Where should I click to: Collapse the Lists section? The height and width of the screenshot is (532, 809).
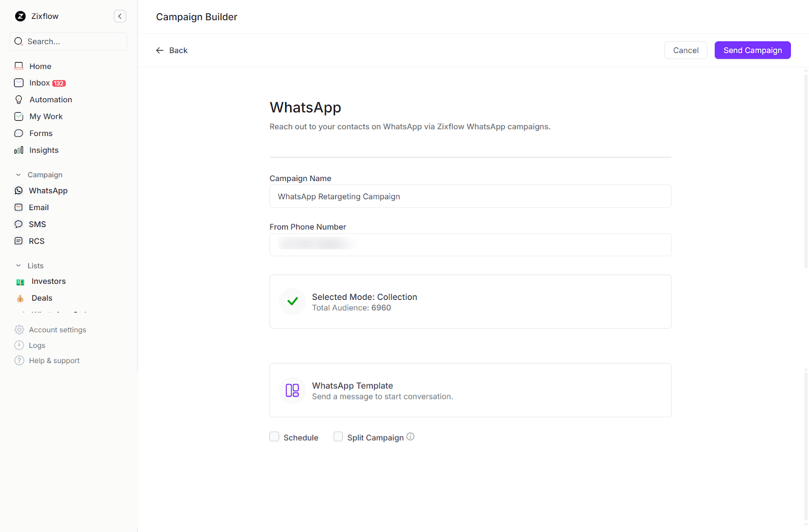[x=18, y=265]
